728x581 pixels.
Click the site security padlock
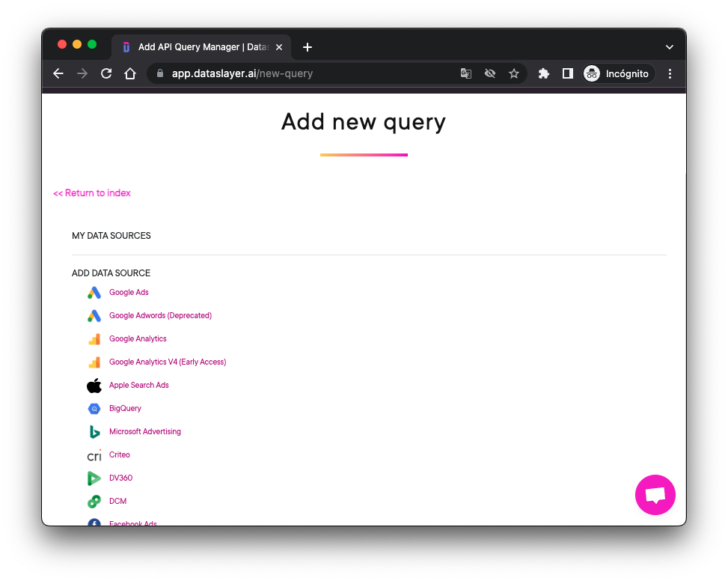(x=159, y=73)
